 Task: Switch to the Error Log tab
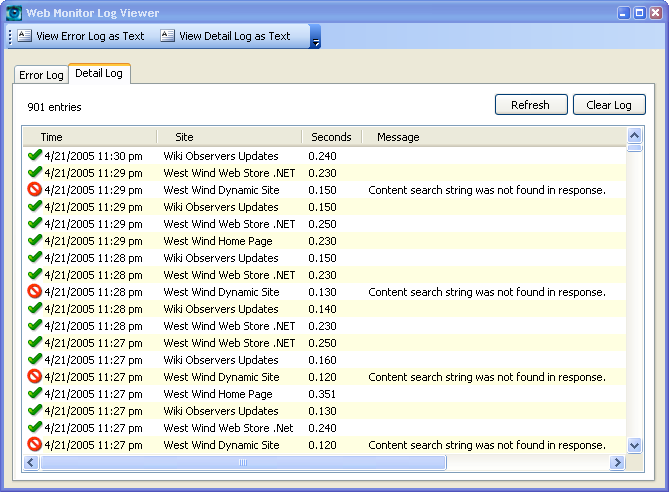[x=41, y=75]
